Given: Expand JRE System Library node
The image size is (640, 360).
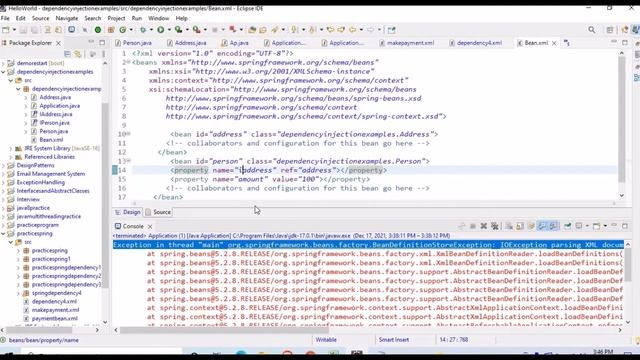Looking at the screenshot, I should 11,149.
